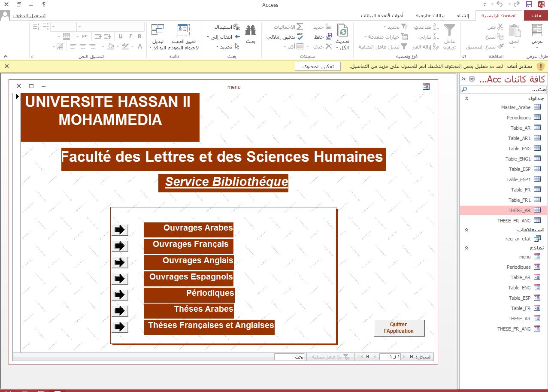
Task: Switch to the بيانات خارجية External Data tab
Action: click(430, 15)
